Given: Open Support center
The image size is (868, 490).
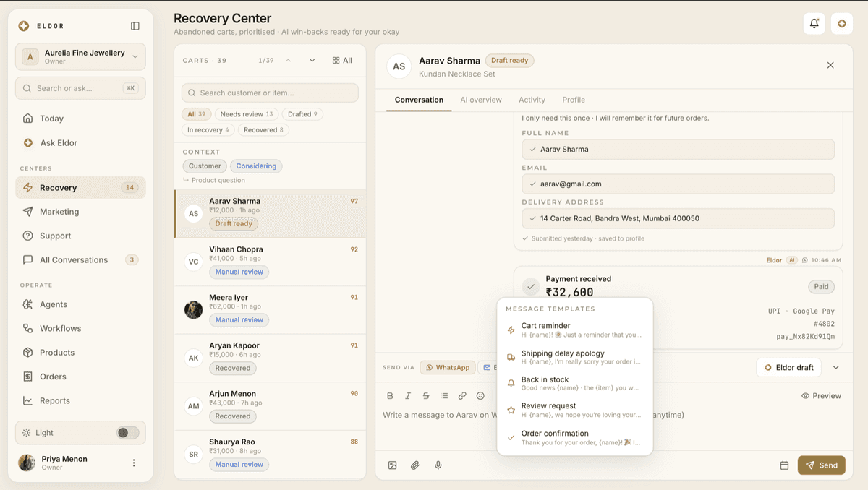Looking at the screenshot, I should point(80,236).
